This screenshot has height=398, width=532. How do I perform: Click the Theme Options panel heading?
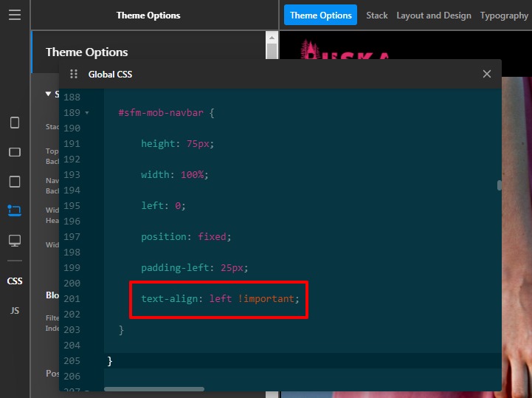tap(86, 52)
